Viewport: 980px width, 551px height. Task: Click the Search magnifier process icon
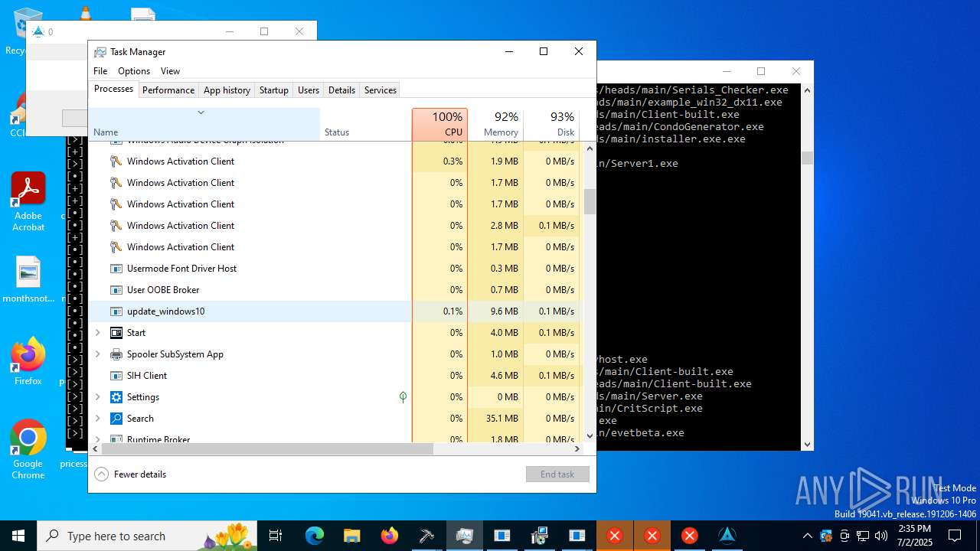[x=116, y=419]
